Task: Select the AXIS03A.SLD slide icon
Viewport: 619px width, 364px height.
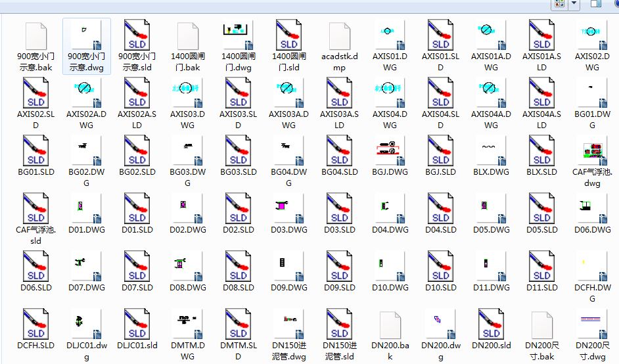Action: click(340, 93)
